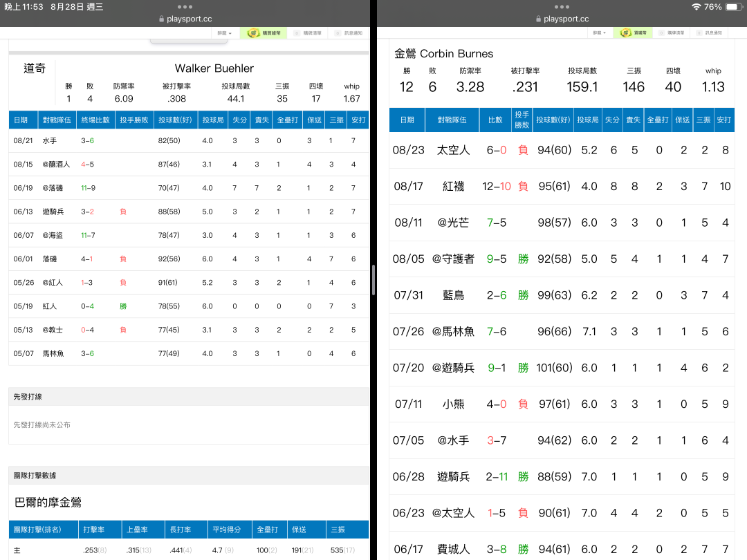Click the 金鶯 Corbin Burnes heading
Screen dimensions: 747x560
click(443, 54)
